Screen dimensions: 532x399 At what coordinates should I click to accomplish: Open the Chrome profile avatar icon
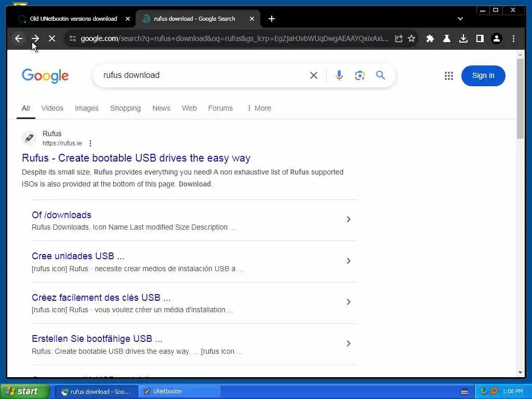(x=496, y=38)
